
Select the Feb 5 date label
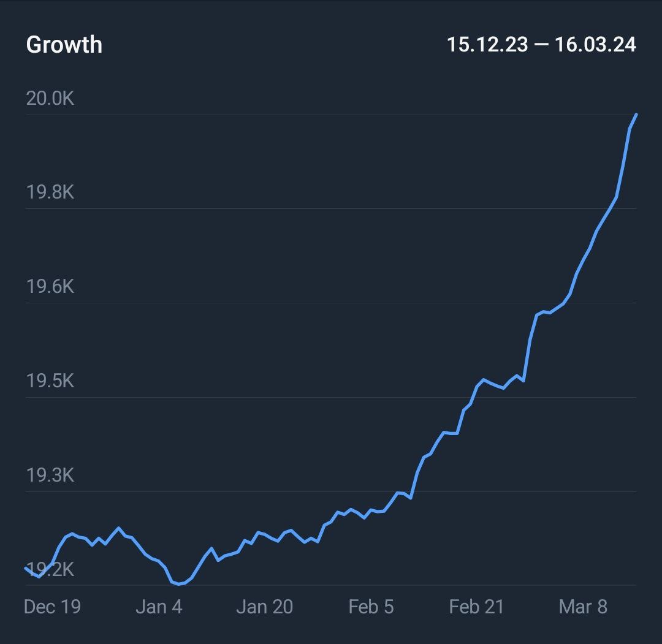click(371, 607)
